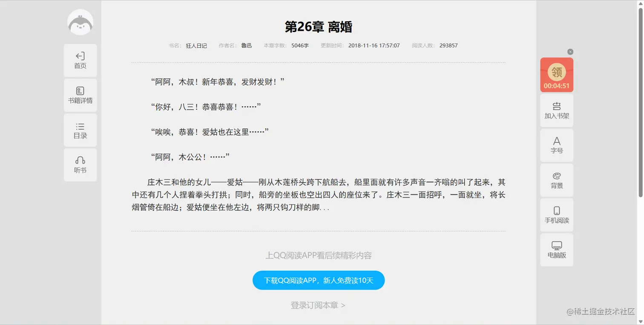Click 下载QQ阅读APP download button
Viewport: 644px width, 325px height.
click(x=319, y=280)
